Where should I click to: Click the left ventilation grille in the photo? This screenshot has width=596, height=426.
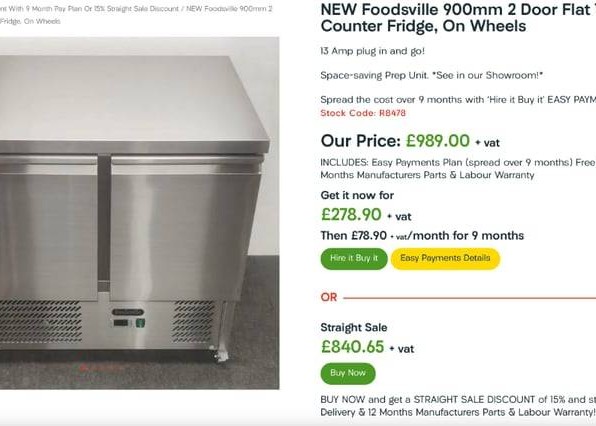tap(40, 321)
